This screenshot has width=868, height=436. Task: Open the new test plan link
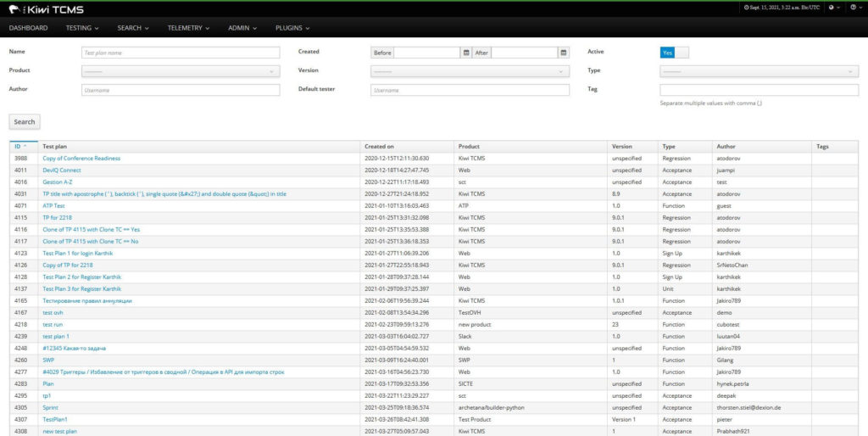pos(60,431)
